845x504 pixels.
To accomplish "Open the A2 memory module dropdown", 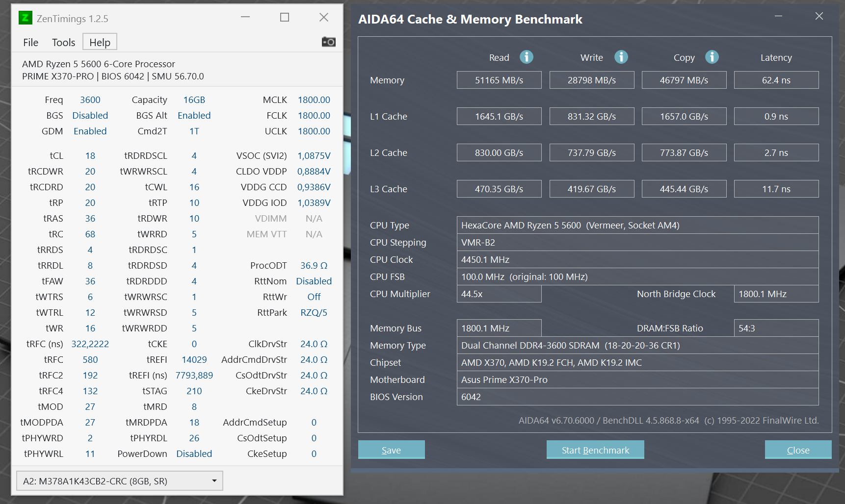I will [120, 481].
